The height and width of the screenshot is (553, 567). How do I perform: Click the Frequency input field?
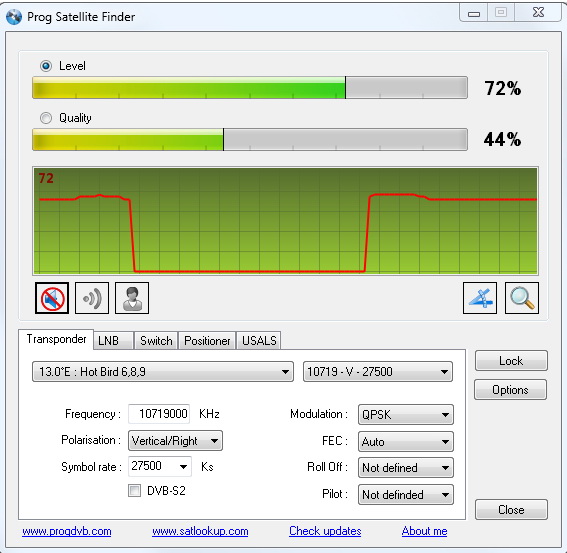click(159, 414)
